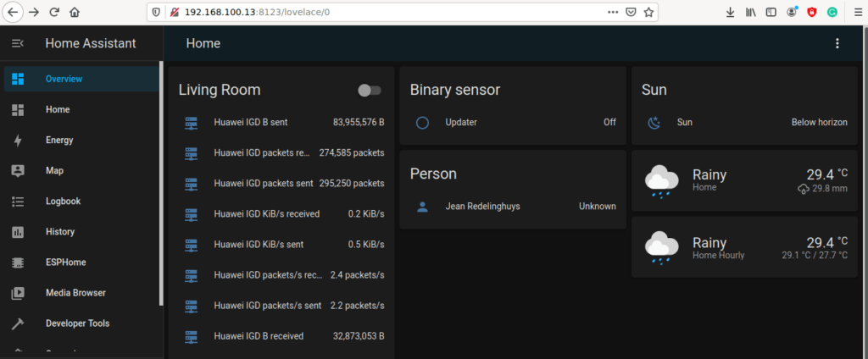868x359 pixels.
Task: Toggle Firefox sidebar view icon
Action: pyautogui.click(x=771, y=12)
